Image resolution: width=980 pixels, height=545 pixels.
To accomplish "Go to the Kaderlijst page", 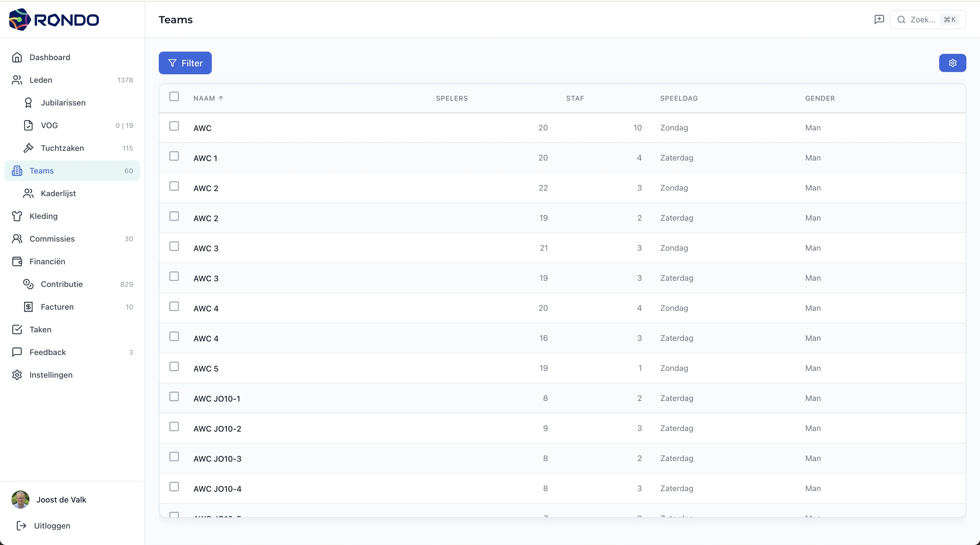I will point(58,193).
